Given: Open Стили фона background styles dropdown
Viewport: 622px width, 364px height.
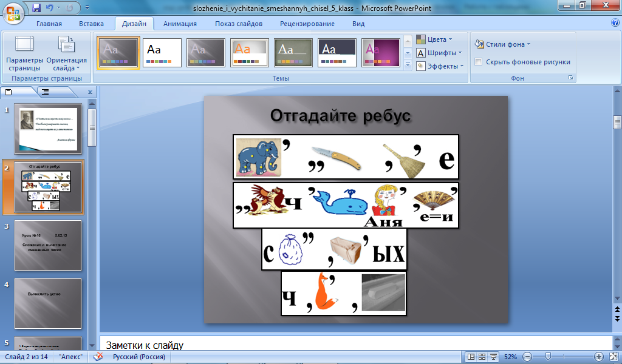Looking at the screenshot, I should click(502, 44).
